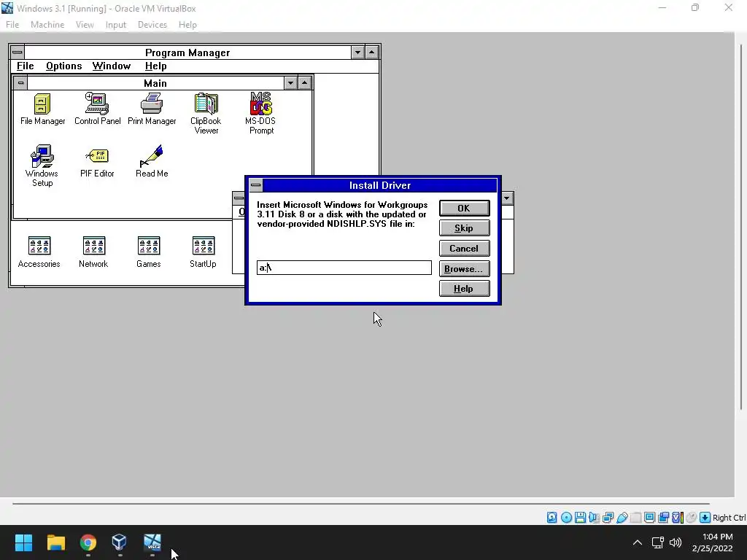Image resolution: width=747 pixels, height=560 pixels.
Task: Click the hard disk activity icon in VirtualBox status bar
Action: (551, 518)
